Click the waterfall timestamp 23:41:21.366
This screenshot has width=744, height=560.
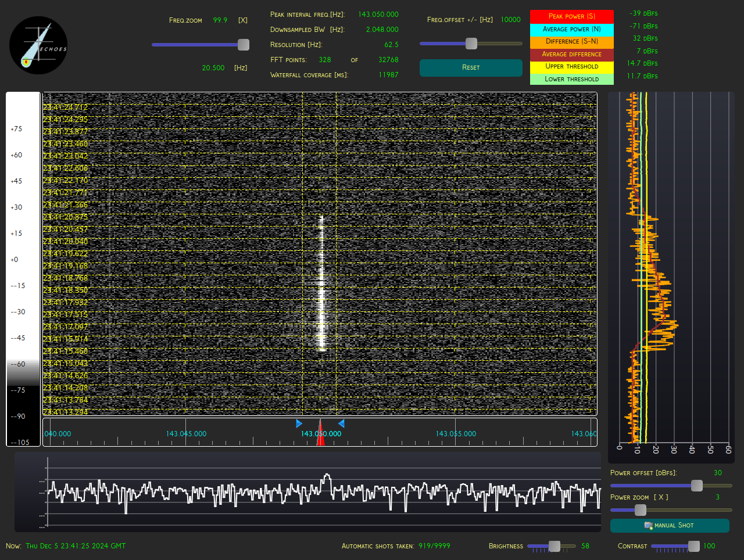tap(65, 204)
